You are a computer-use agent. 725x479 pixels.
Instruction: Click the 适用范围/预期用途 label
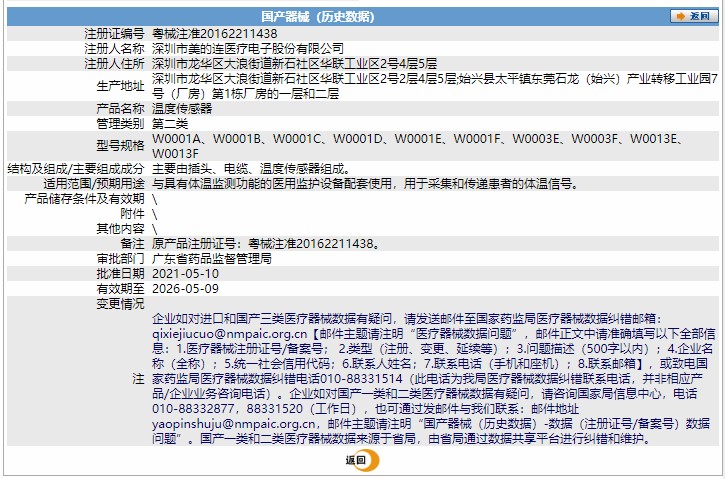pos(94,184)
